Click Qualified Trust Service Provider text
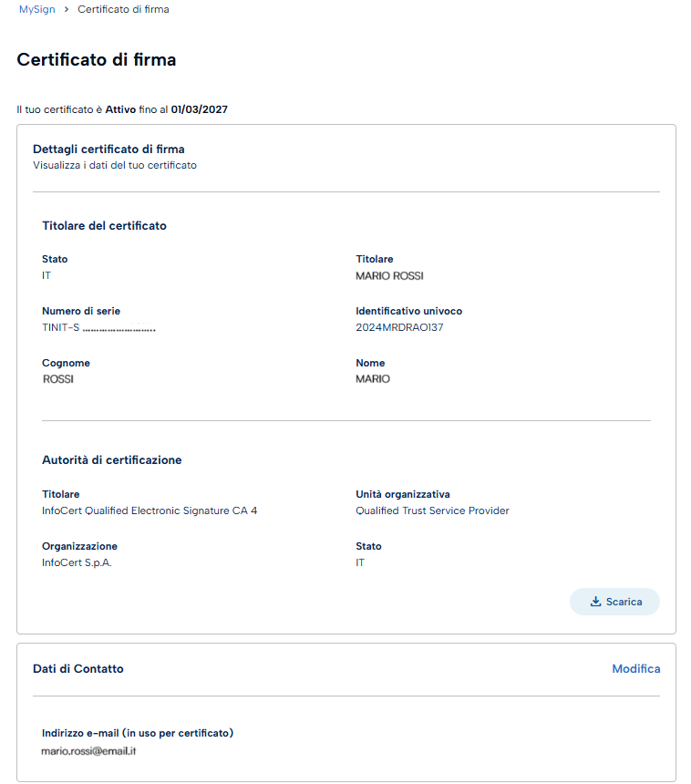This screenshot has width=691, height=784. click(x=432, y=511)
